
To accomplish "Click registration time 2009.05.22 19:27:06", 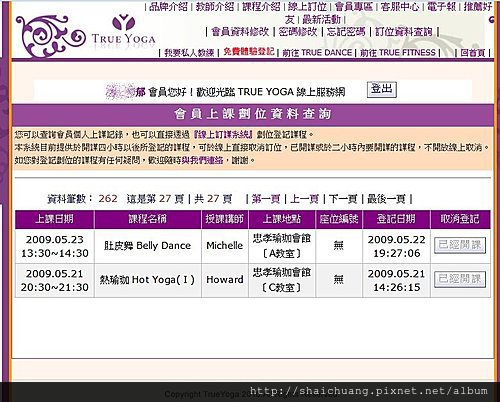I will tap(396, 246).
